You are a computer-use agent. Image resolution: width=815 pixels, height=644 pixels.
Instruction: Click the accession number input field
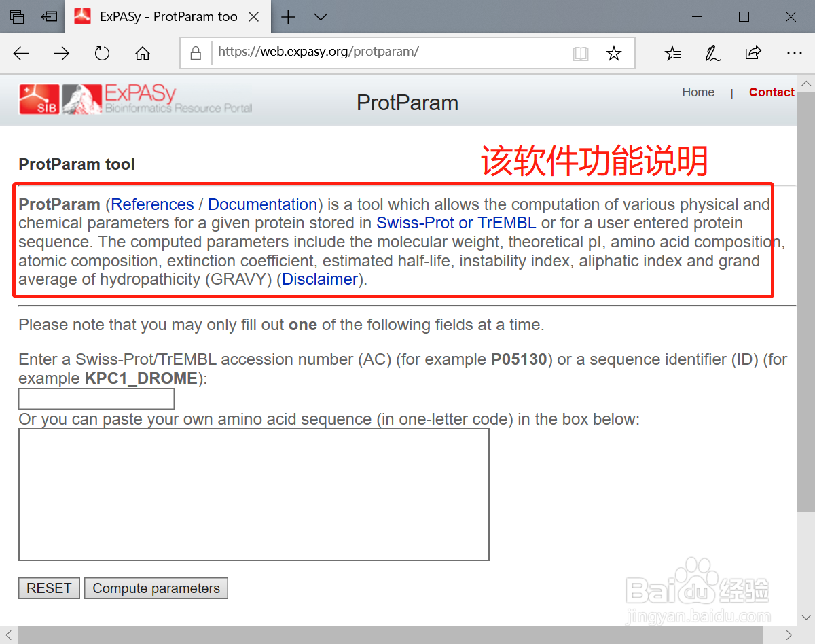(x=96, y=399)
